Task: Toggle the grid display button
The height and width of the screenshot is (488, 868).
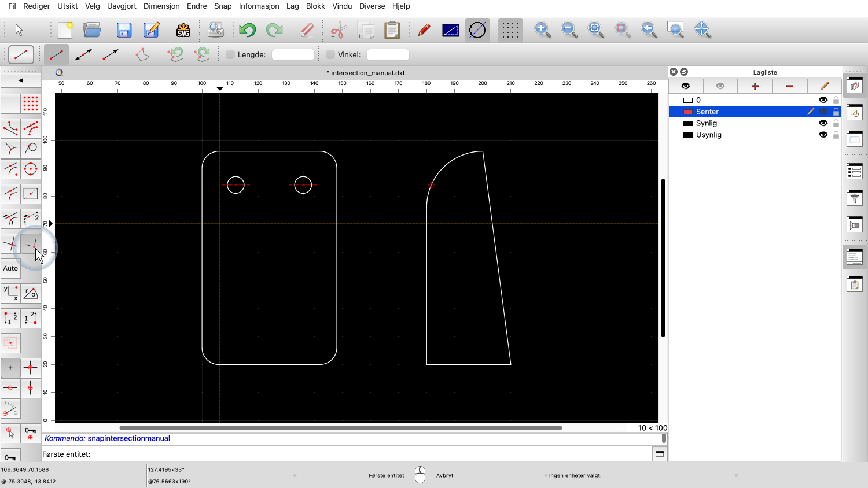Action: (x=510, y=29)
